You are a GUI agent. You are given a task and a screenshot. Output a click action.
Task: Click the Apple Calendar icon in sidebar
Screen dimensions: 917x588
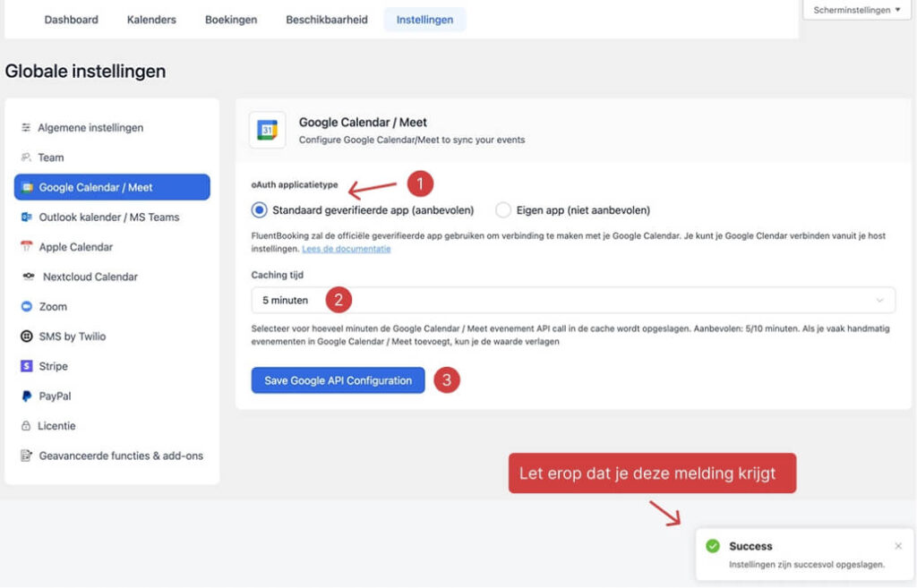pos(27,247)
